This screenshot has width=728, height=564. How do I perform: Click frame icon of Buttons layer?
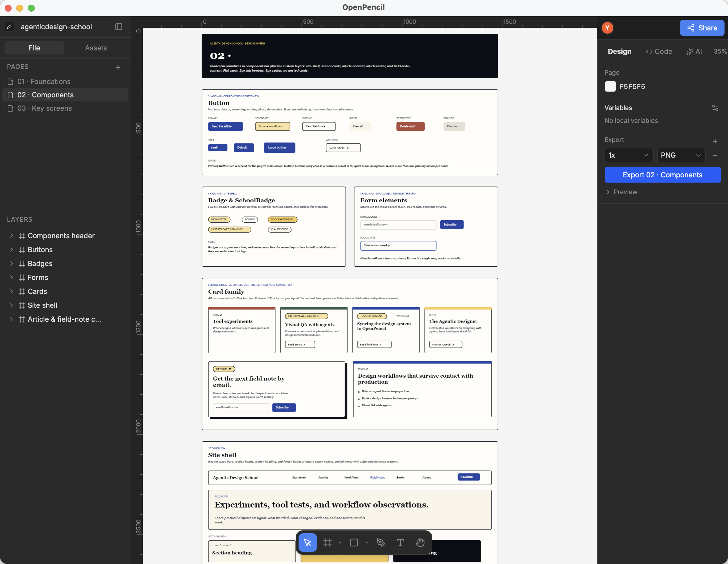(x=22, y=250)
